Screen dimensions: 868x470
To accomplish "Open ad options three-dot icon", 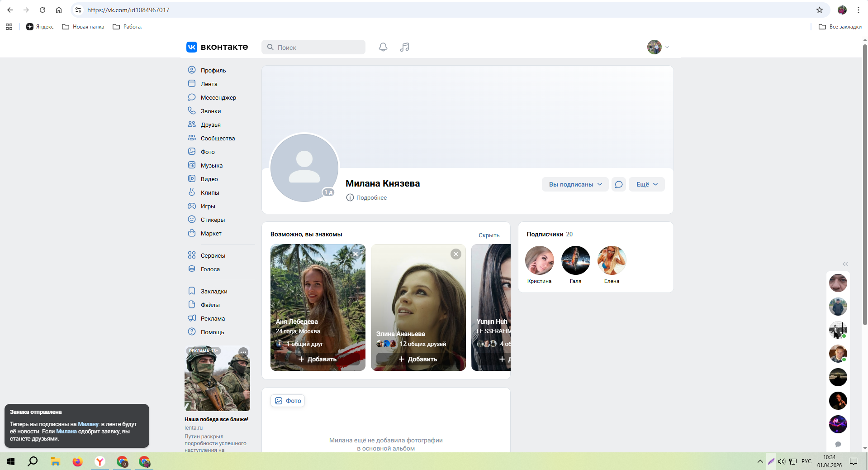I will pos(243,352).
